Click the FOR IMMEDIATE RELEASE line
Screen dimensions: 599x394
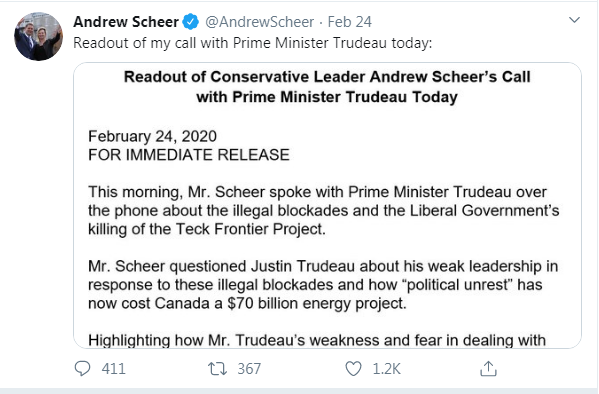pos(189,155)
